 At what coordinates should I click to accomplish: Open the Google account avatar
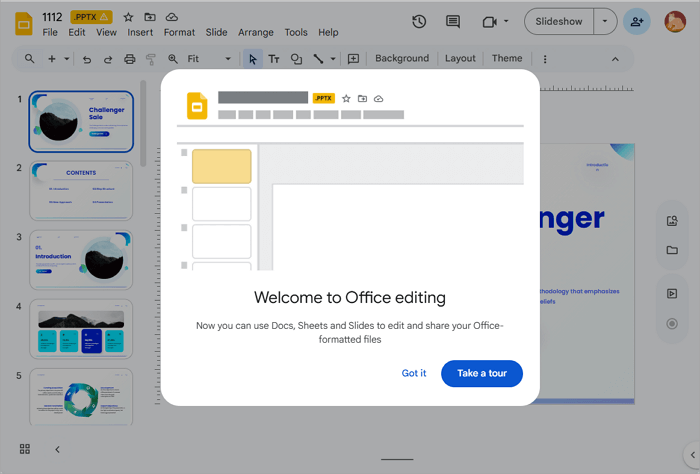675,21
